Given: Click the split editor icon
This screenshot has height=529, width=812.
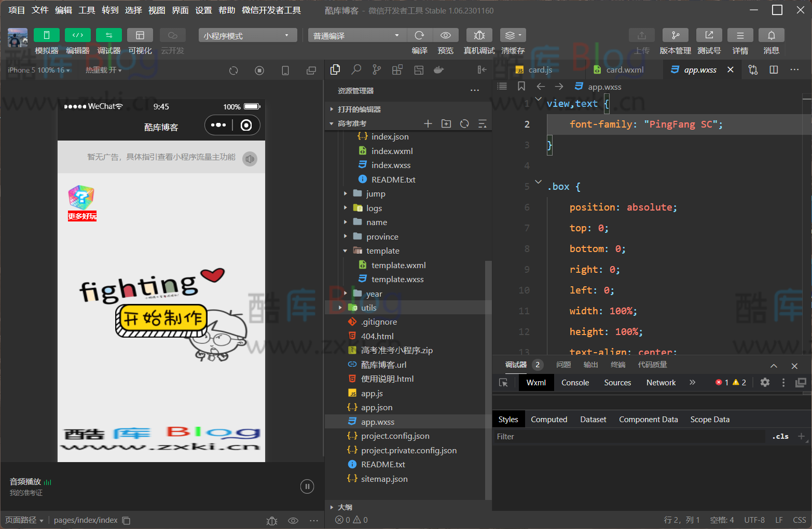Looking at the screenshot, I should coord(774,70).
